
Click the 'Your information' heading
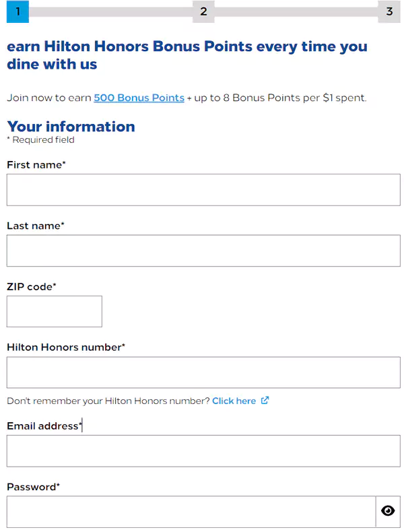(71, 127)
